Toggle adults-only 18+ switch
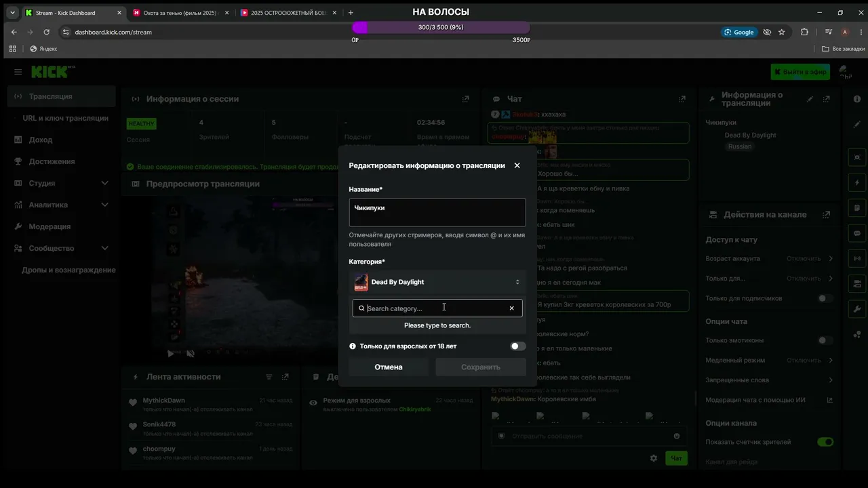 point(518,346)
